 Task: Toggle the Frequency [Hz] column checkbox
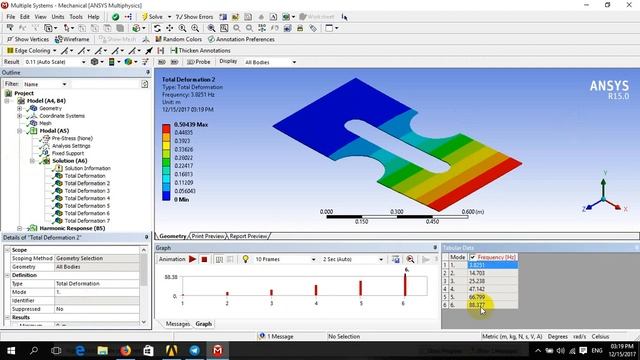click(473, 257)
